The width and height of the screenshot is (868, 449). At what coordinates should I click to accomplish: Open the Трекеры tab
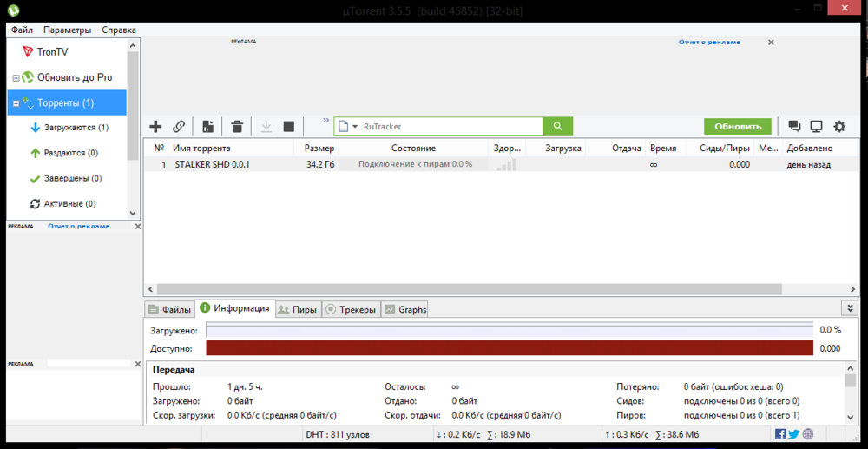pos(352,309)
